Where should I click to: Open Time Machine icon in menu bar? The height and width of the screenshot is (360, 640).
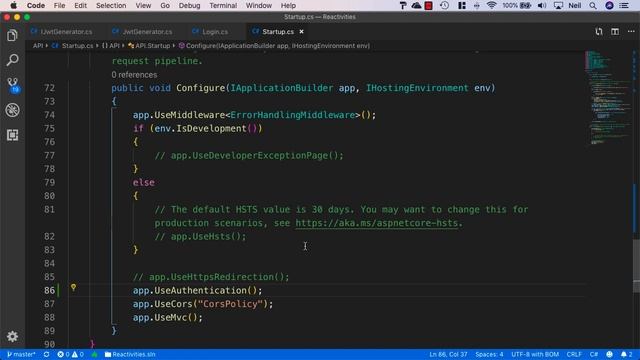point(444,5)
